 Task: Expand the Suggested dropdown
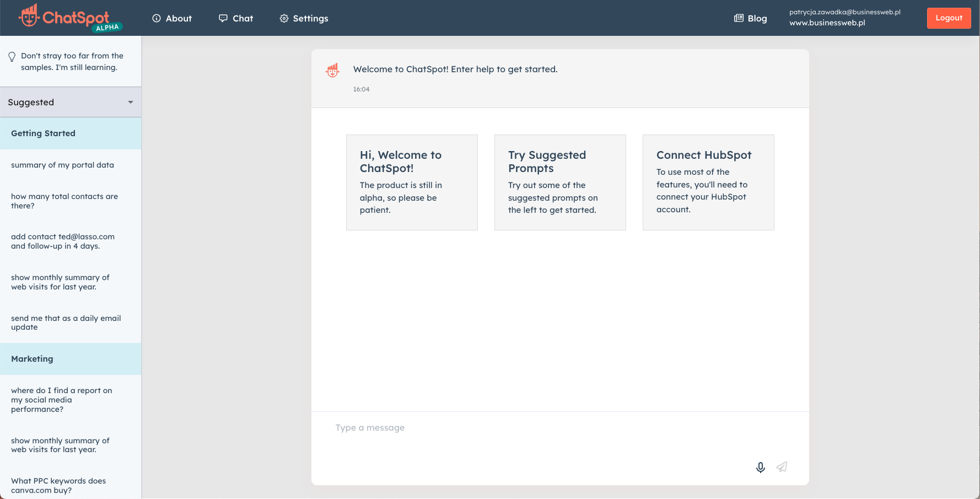click(71, 102)
